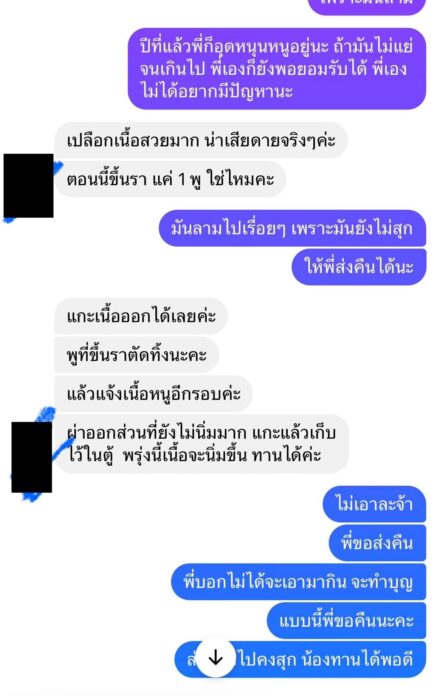Tap the blacked-out avatar beside 'ผ่าออกส่วนที่ยังไม่นิ่มมาก'
The height and width of the screenshot is (696, 434).
(32, 457)
